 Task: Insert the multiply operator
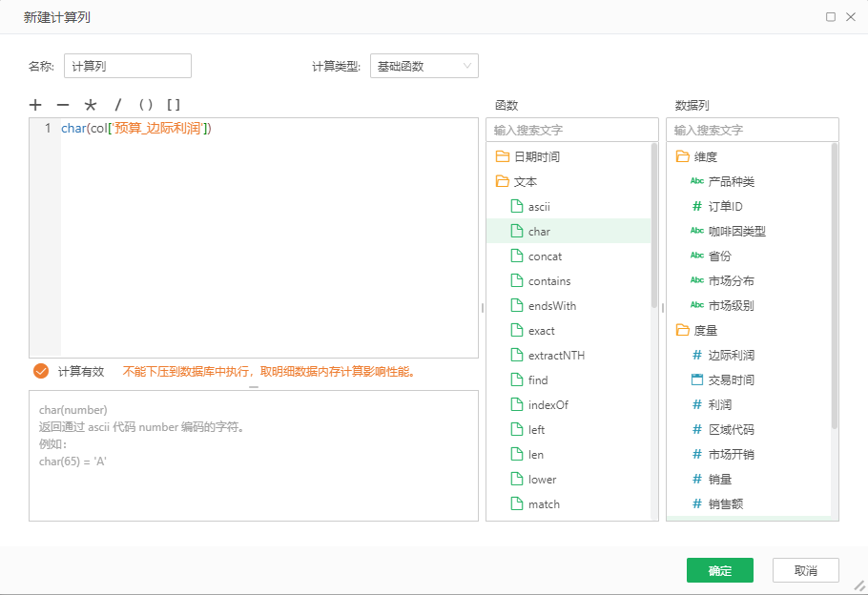(91, 105)
